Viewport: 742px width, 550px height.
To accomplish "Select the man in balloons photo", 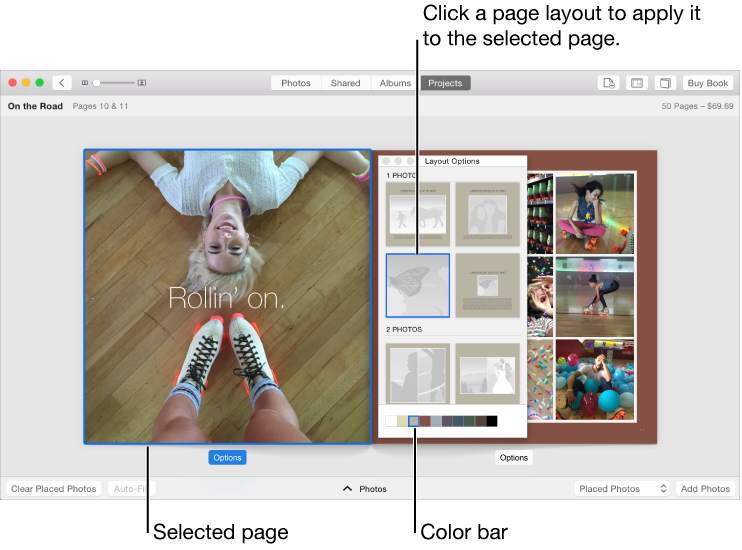I will click(595, 380).
